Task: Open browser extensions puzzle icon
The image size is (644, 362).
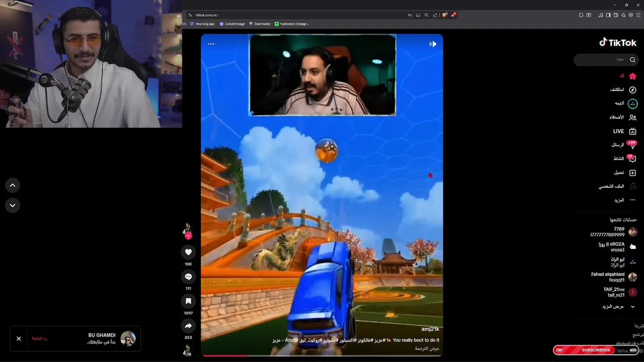Action: click(x=581, y=15)
